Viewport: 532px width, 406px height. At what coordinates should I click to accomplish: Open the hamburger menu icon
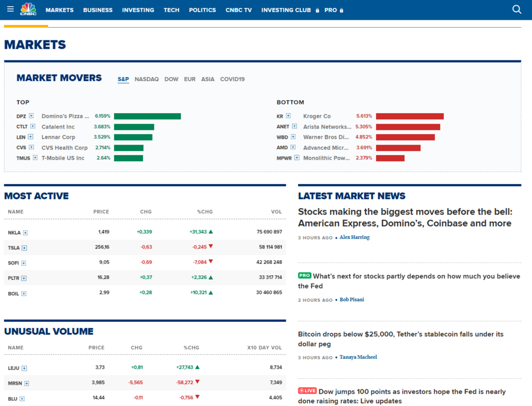click(11, 9)
